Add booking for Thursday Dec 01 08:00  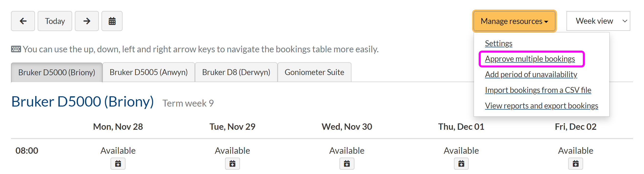[461, 164]
